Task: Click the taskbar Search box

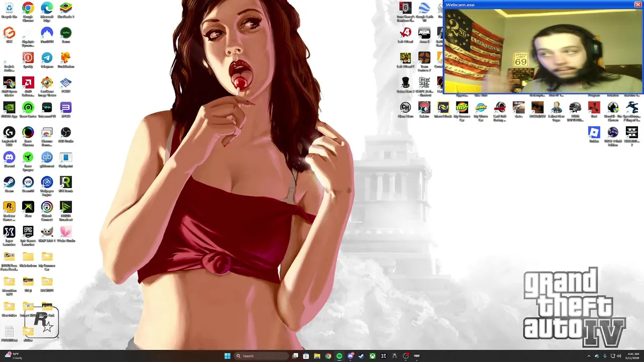Action: (261, 356)
